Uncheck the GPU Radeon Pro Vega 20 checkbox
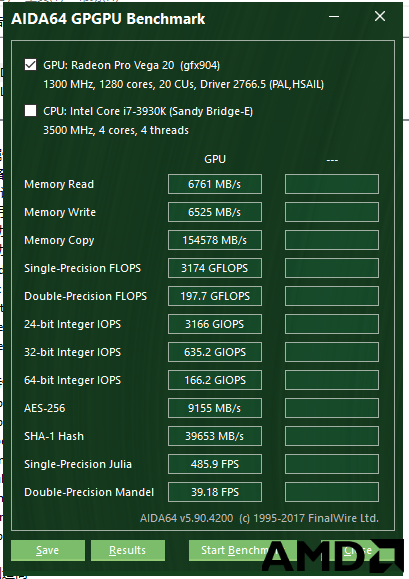 click(30, 65)
